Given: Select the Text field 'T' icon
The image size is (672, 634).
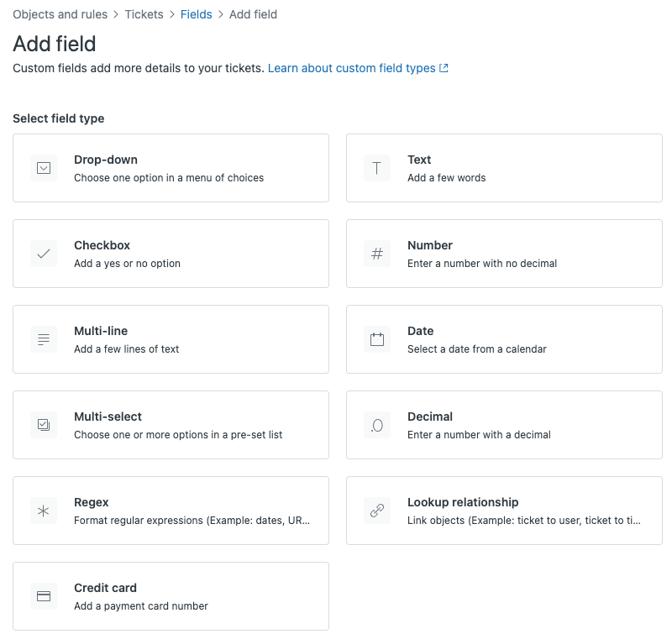Looking at the screenshot, I should 376,168.
